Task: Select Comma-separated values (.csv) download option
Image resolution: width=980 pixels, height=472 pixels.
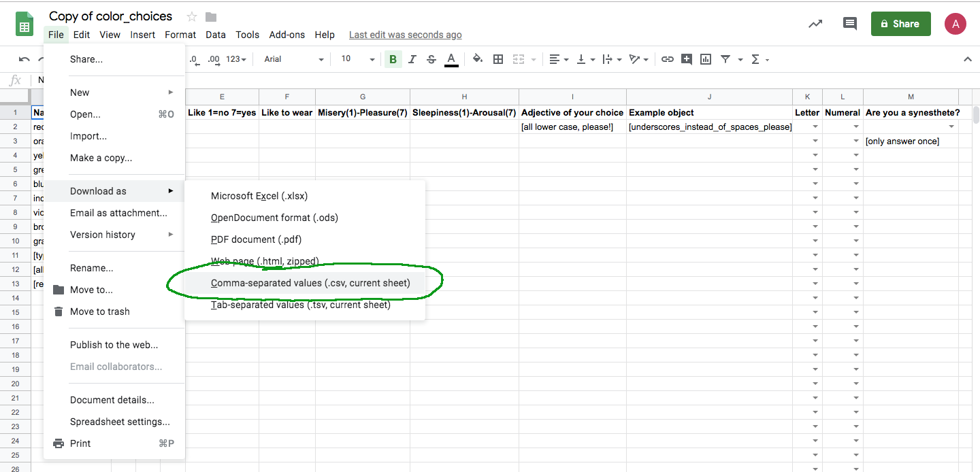Action: click(x=310, y=283)
